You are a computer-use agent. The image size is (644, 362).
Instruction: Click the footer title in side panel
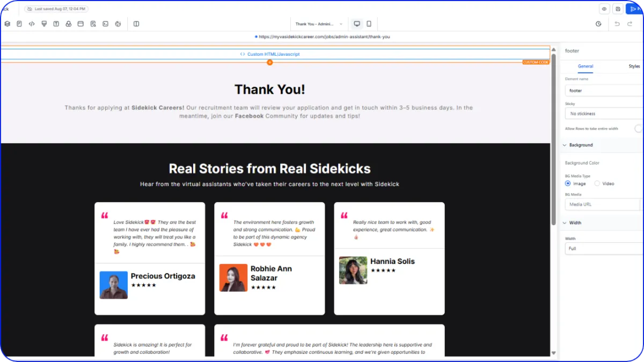coord(572,51)
